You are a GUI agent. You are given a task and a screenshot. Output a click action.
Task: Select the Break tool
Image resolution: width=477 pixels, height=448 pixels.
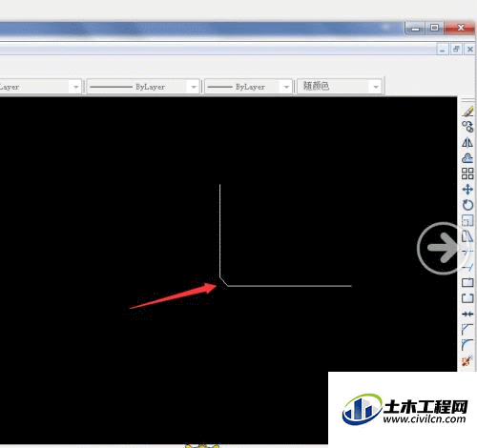[467, 298]
